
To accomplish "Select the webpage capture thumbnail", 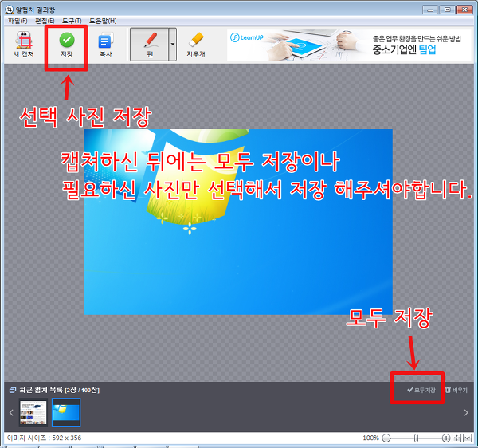I will pyautogui.click(x=33, y=412).
